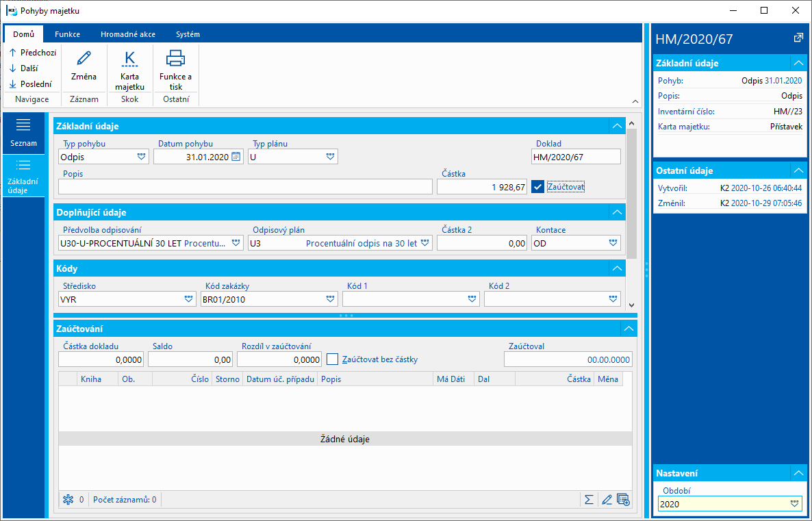Open calendar picker for Datum pohybu
Image resolution: width=812 pixels, height=521 pixels.
236,157
